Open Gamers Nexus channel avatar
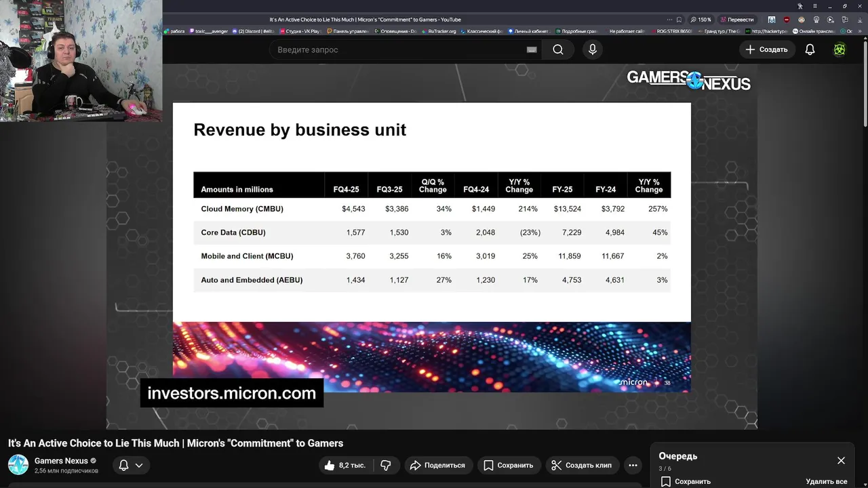This screenshot has width=868, height=488. [x=18, y=465]
